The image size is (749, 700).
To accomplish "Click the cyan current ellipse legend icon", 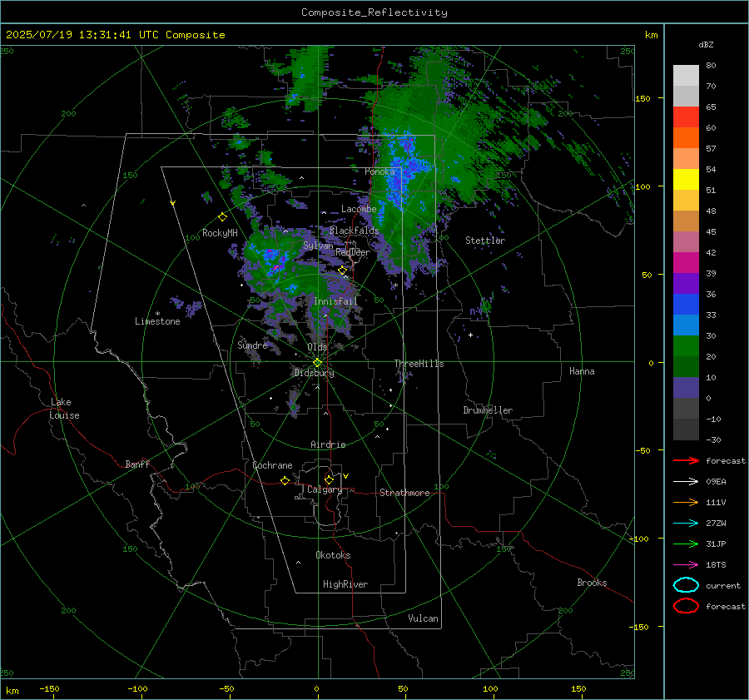I will pos(686,585).
